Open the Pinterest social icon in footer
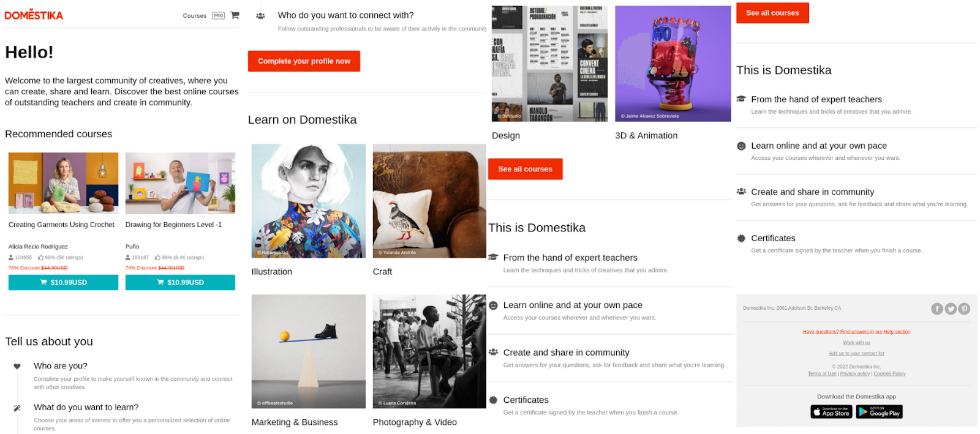 point(963,309)
